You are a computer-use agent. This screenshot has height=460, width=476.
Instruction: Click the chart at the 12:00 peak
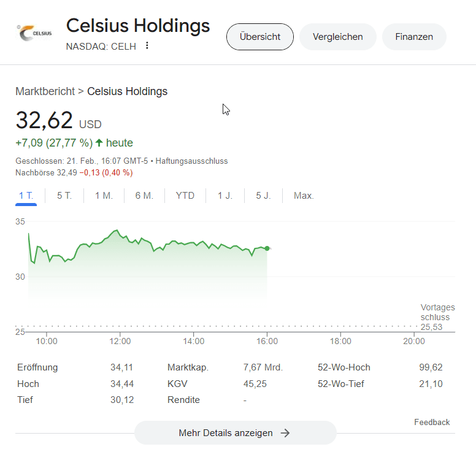[117, 231]
